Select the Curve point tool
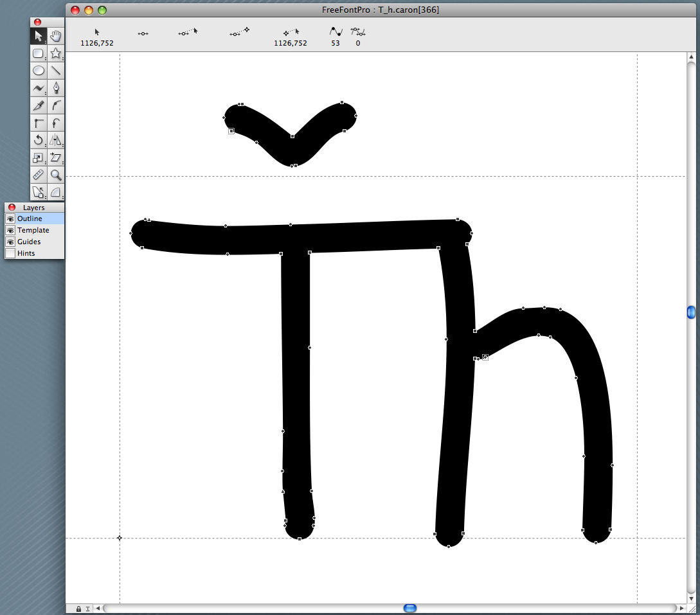 [56, 105]
